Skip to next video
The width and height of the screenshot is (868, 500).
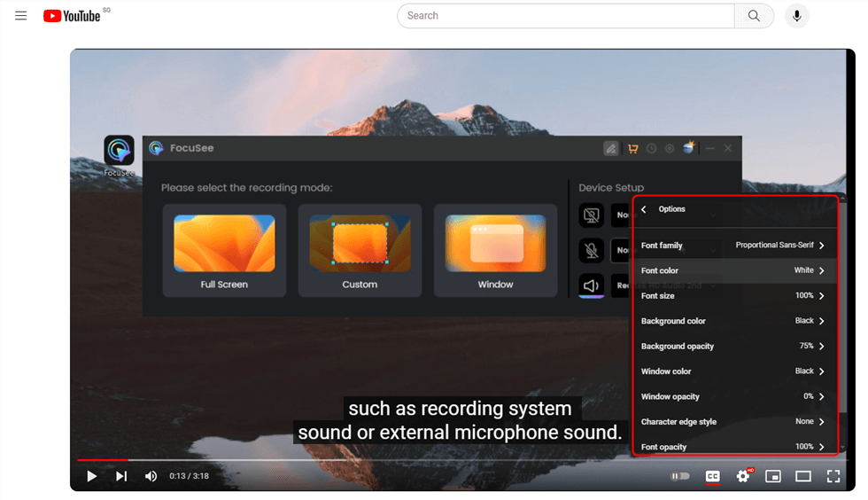click(121, 476)
